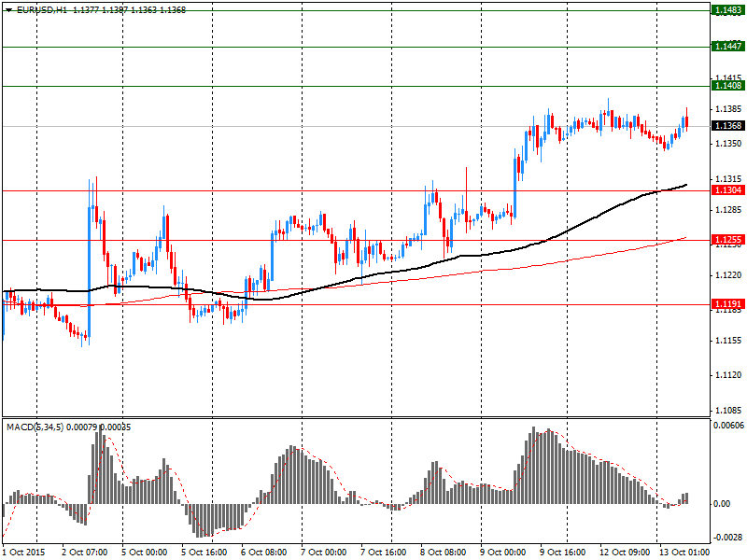
Task: Click the EURUSD,H1 symbol title text
Action: tap(42, 10)
